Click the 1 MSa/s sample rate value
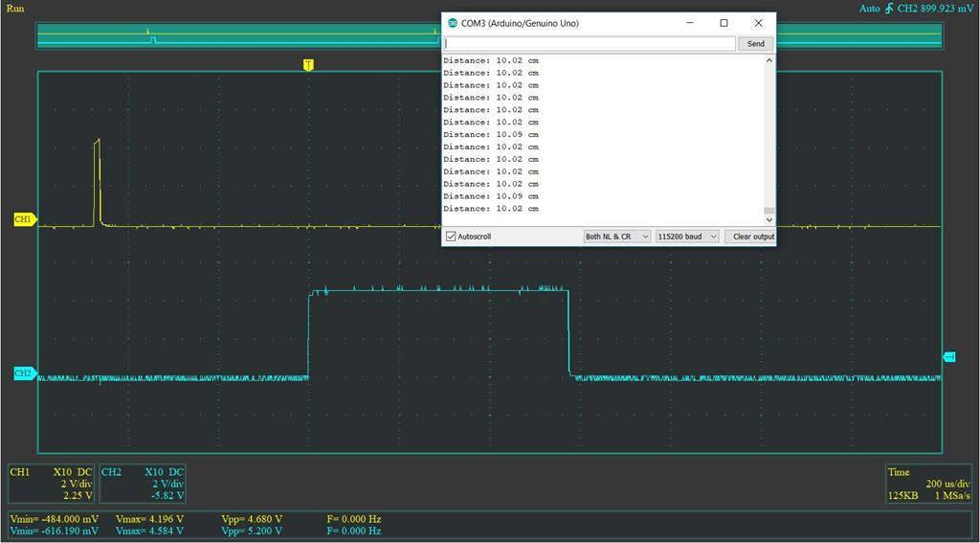Screen dimensions: 980x543 click(x=952, y=496)
